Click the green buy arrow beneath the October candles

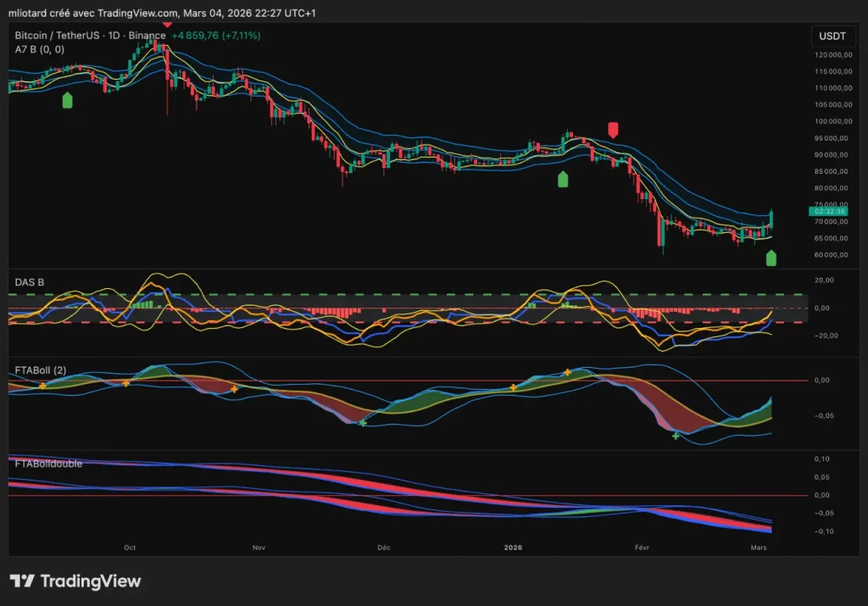click(x=67, y=101)
